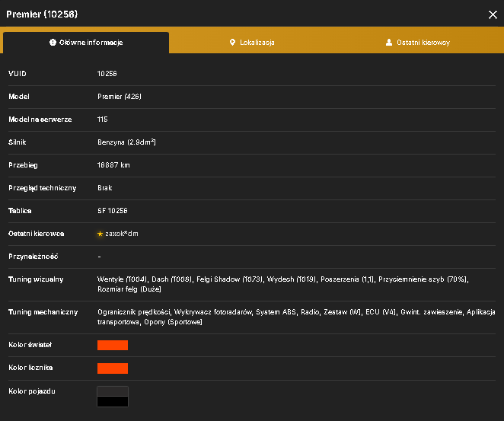The image size is (504, 421).
Task: Click the last driver name zaxok*dm
Action: [122, 234]
